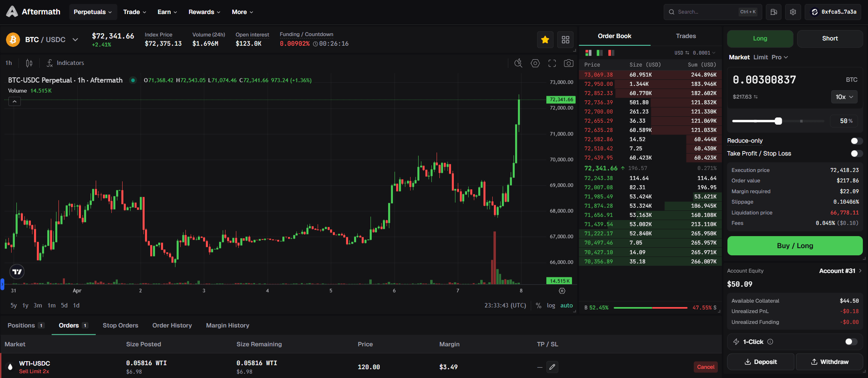Open the grid layout icon beside the star
Viewport: 868px width, 378px height.
(x=566, y=40)
